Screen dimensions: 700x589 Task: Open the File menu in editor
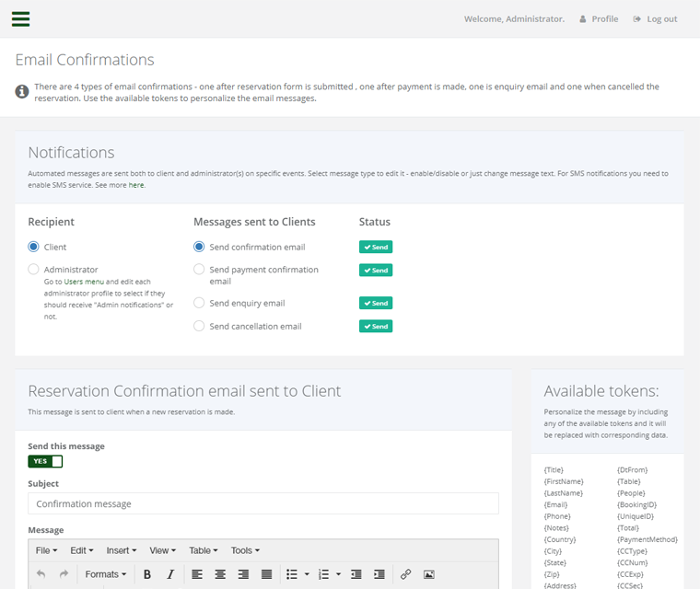coord(46,550)
